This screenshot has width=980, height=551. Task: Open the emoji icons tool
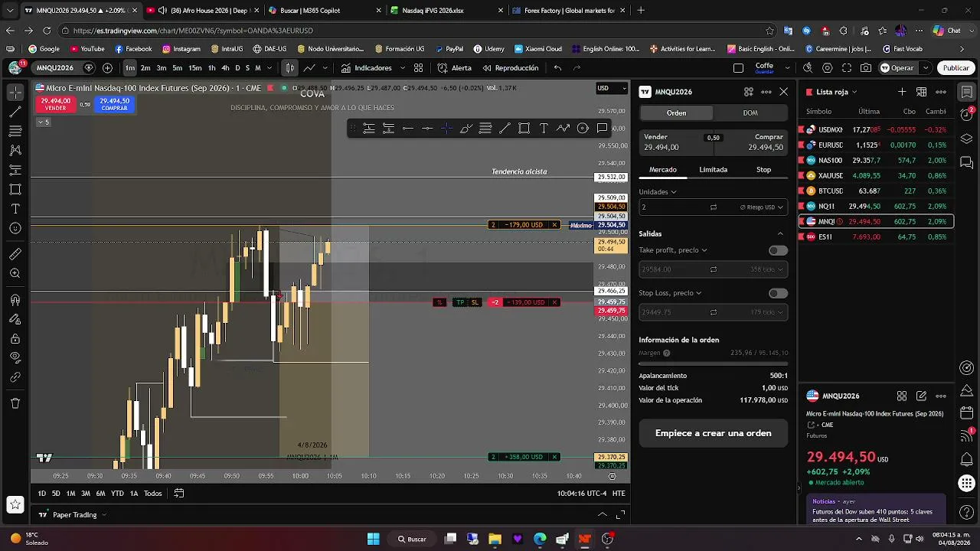[15, 228]
